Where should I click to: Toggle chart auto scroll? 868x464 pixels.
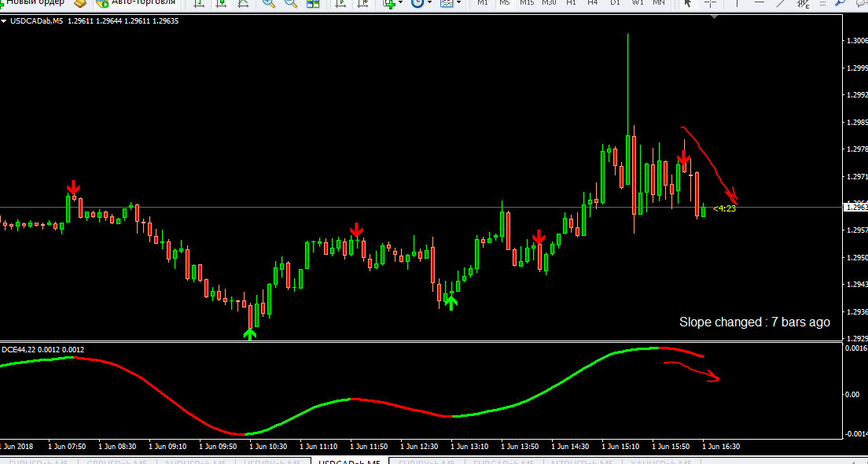click(x=341, y=3)
